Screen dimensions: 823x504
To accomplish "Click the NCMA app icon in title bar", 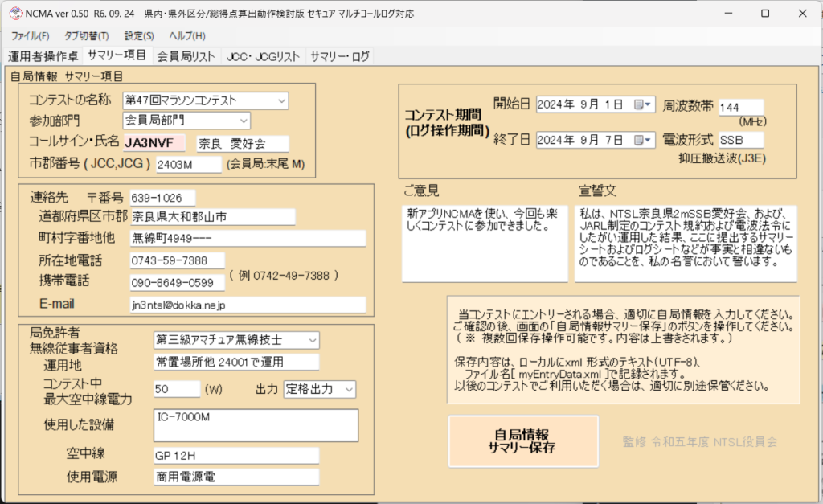I will click(14, 14).
